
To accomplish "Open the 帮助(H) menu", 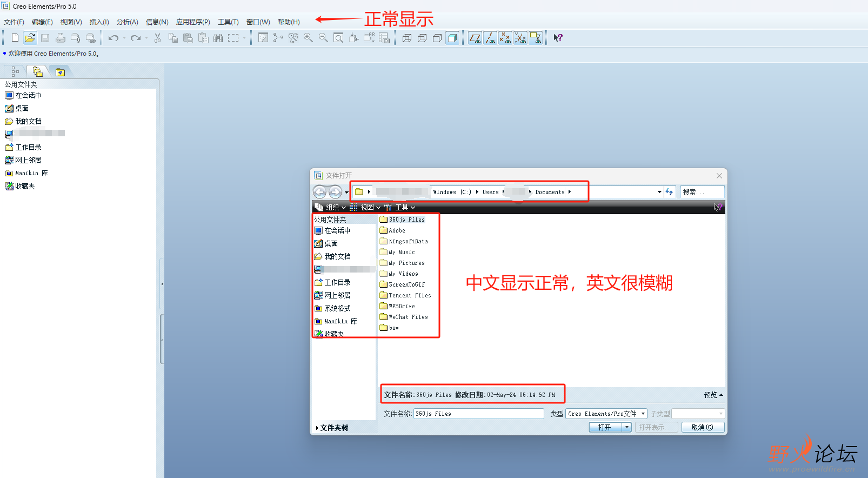I will click(289, 22).
